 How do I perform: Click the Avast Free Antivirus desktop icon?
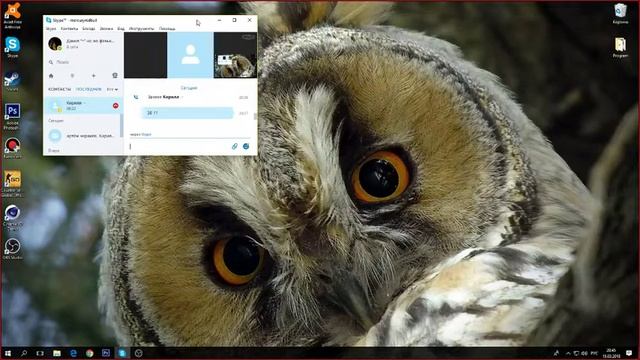point(12,15)
